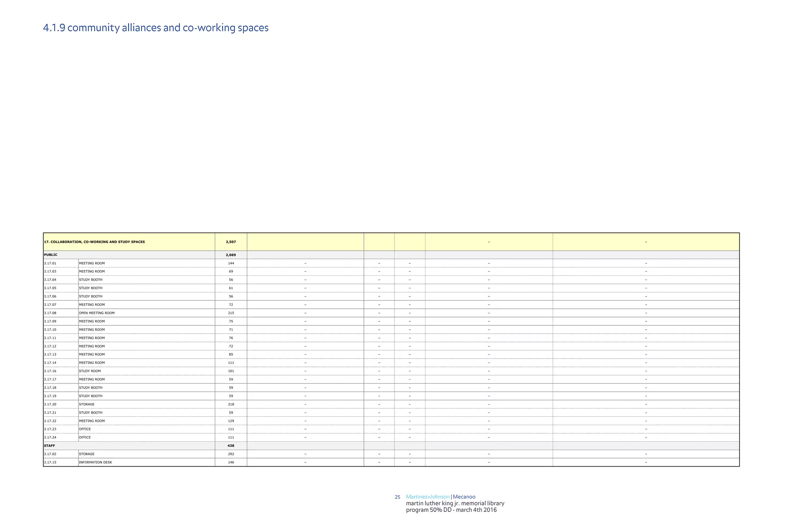Click the STAFF subsection label
This screenshot has width=812, height=525.
(50, 446)
